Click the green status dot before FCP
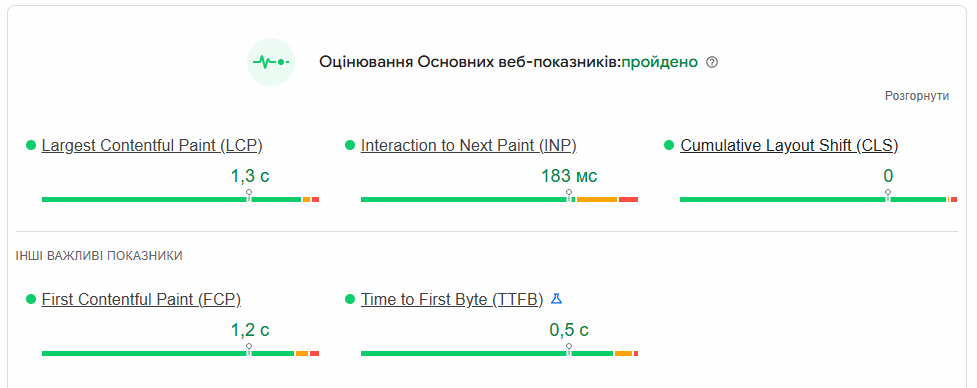Image resolution: width=977 pixels, height=388 pixels. 31,300
